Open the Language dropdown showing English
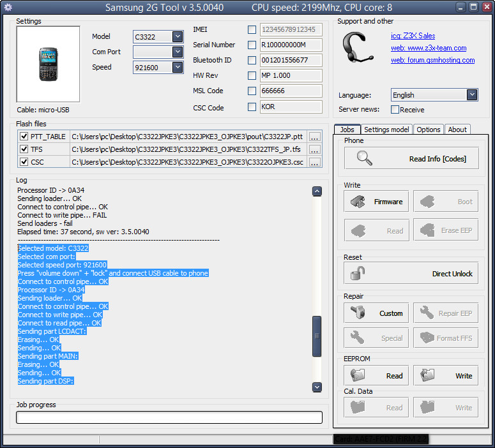495x448 pixels. point(472,94)
